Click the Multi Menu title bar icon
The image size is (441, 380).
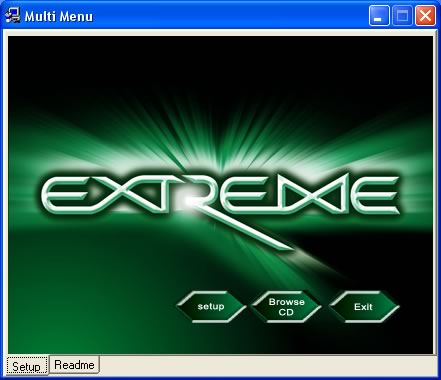[13, 16]
